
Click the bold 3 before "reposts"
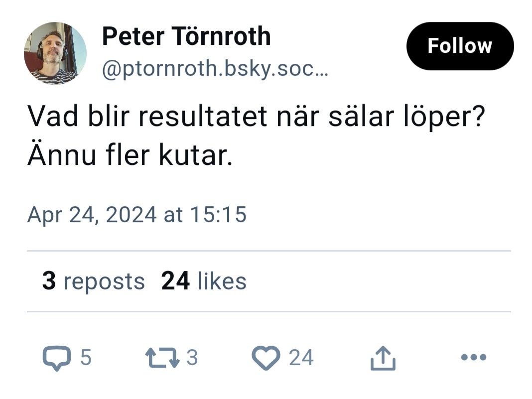pyautogui.click(x=48, y=281)
